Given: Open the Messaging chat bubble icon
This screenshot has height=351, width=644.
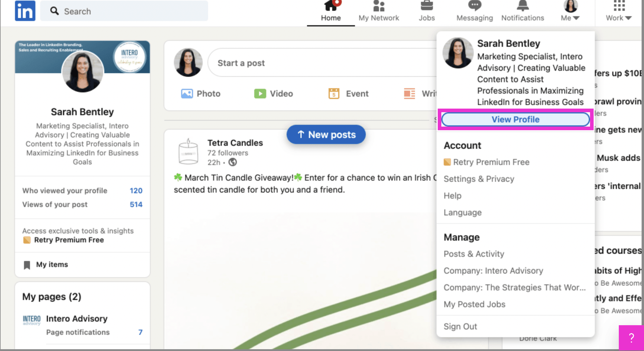Looking at the screenshot, I should [475, 5].
